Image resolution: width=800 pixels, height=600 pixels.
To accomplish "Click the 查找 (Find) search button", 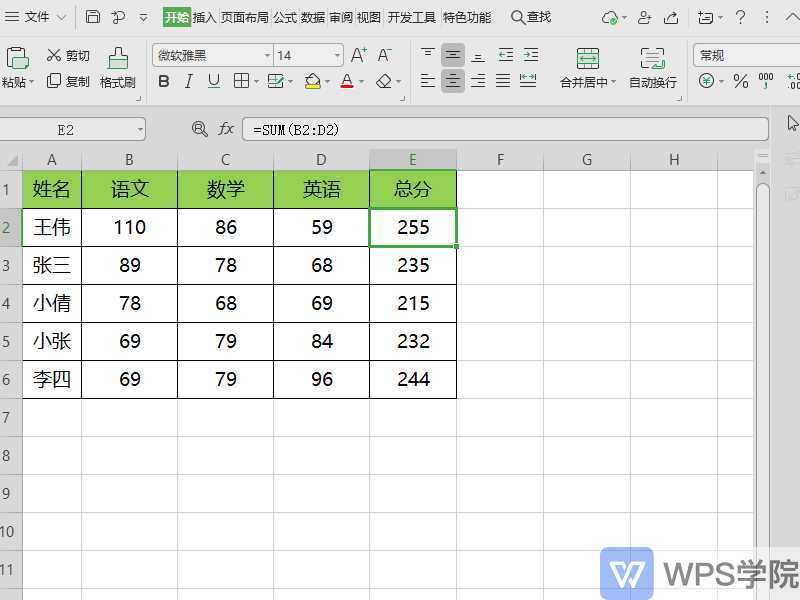I will pos(531,17).
